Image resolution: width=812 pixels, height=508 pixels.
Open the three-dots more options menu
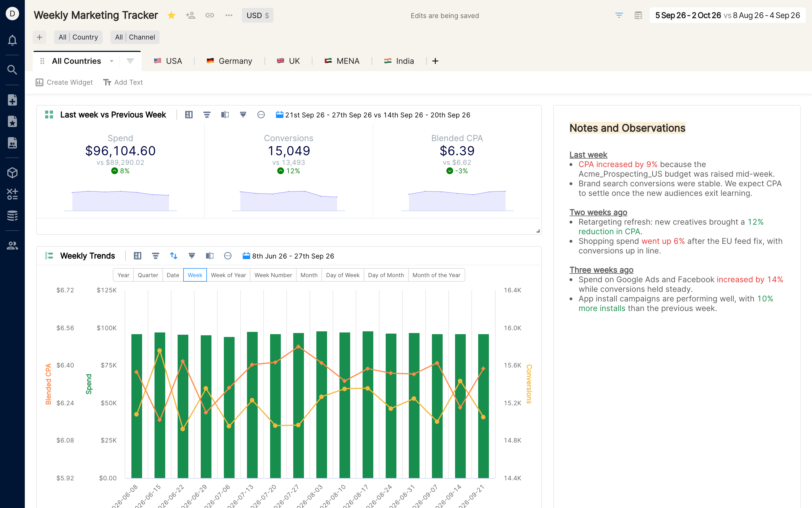pyautogui.click(x=229, y=16)
